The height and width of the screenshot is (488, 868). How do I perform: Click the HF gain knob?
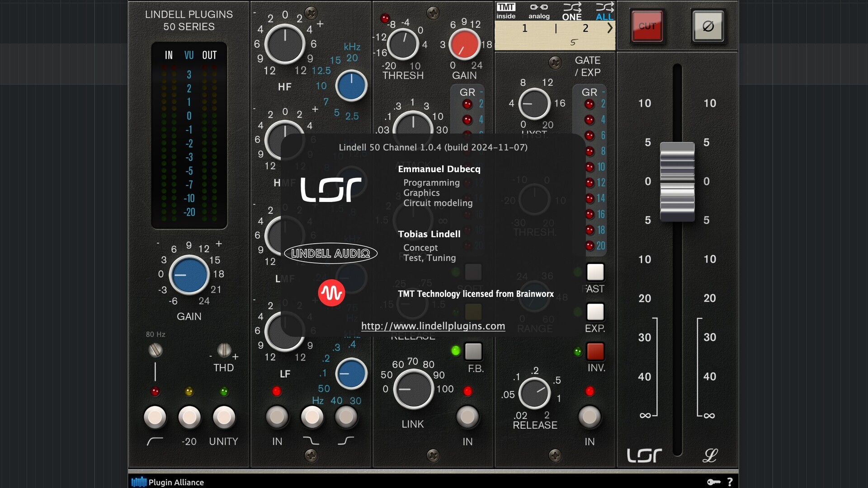point(285,44)
